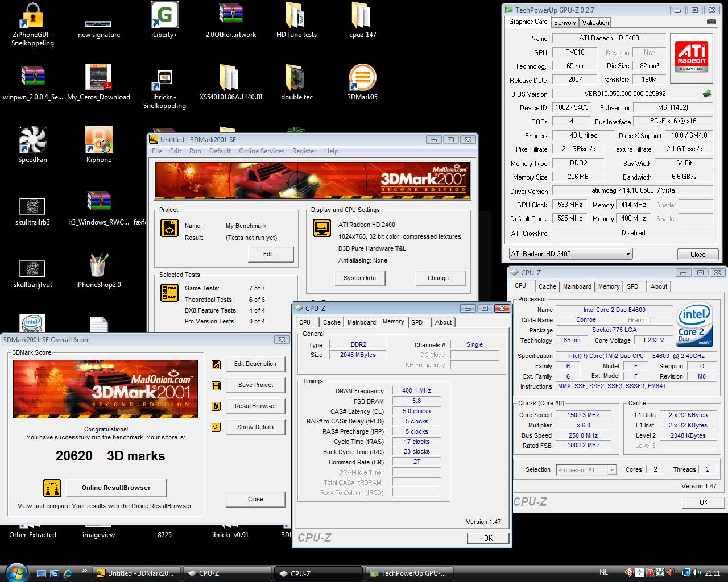Launch the iLiberty+ desktop shortcut

point(164,16)
